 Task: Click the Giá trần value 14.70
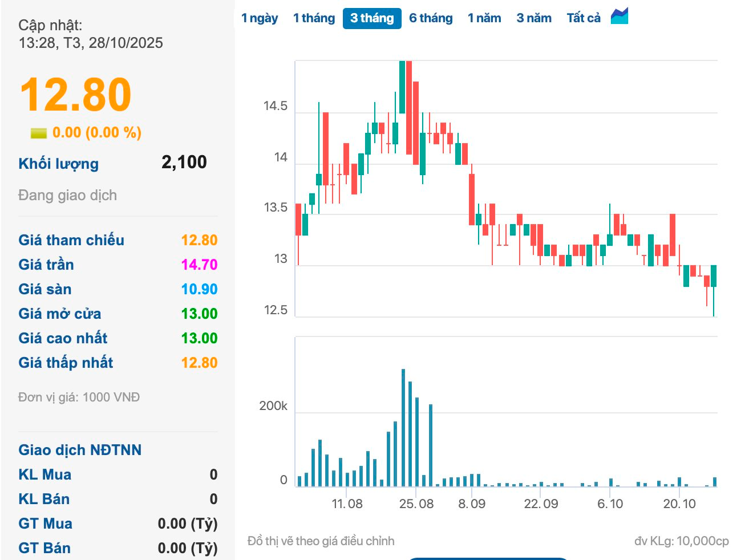click(x=199, y=265)
